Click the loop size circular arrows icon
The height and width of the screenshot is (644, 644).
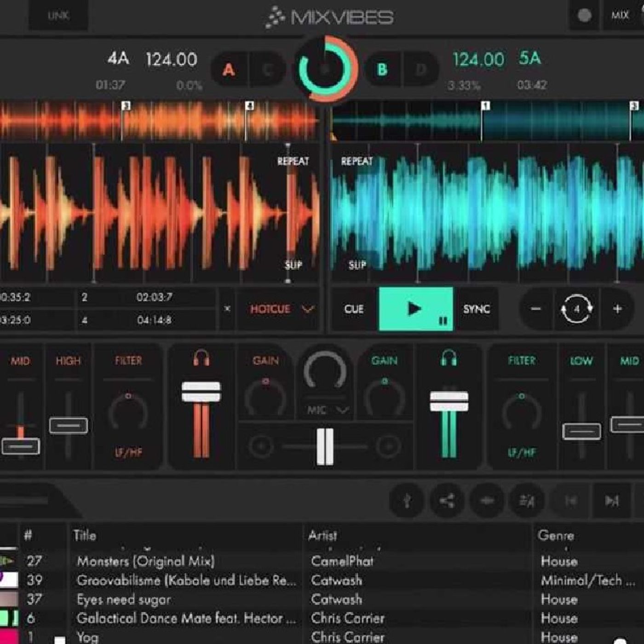[576, 309]
